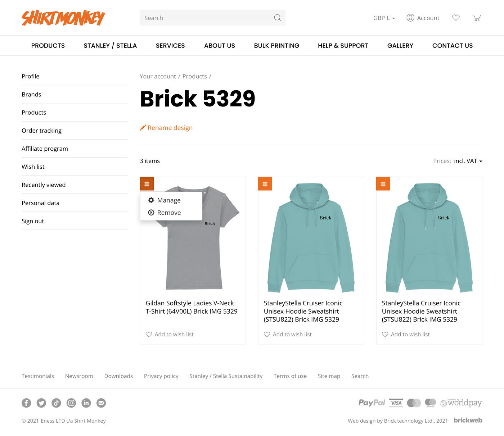Screen dimensions: 504x436
Task: Click into the Search input field
Action: [206, 18]
